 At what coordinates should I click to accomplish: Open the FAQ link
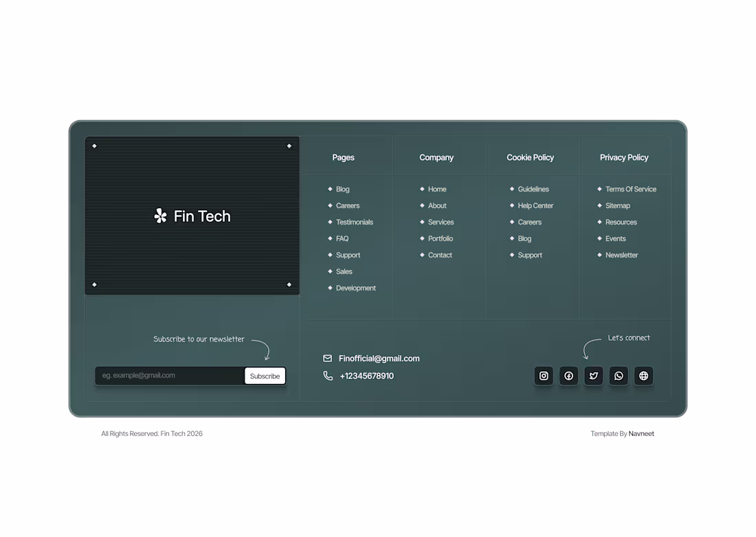[342, 238]
